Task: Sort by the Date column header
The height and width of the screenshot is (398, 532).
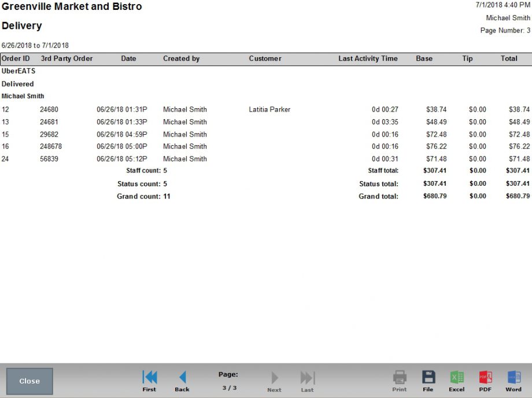Action: tap(128, 58)
